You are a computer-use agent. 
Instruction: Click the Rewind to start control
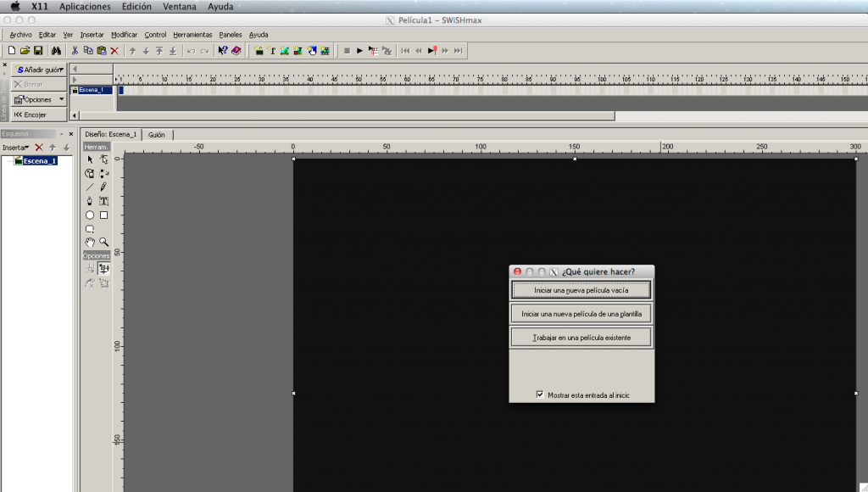tap(405, 50)
